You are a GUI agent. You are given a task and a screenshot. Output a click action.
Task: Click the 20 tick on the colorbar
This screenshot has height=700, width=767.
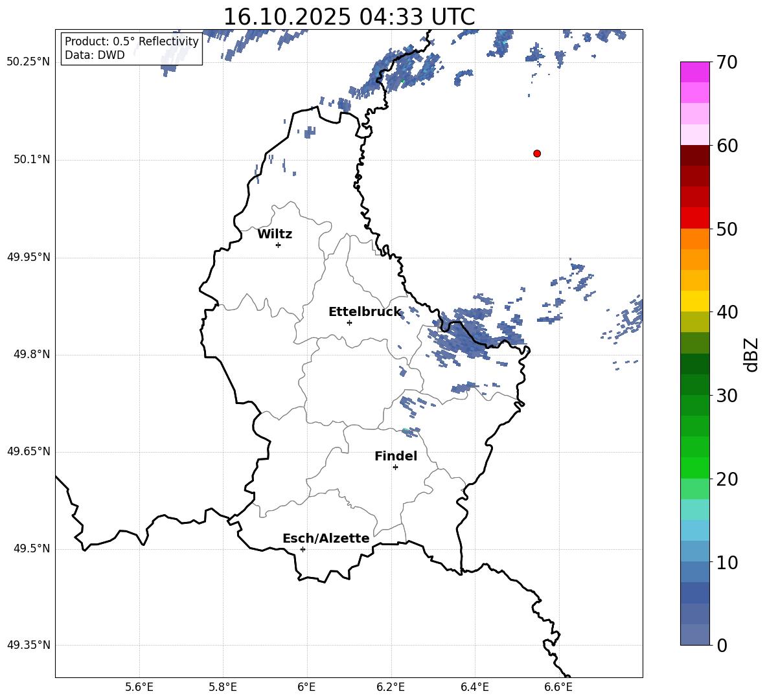(726, 479)
